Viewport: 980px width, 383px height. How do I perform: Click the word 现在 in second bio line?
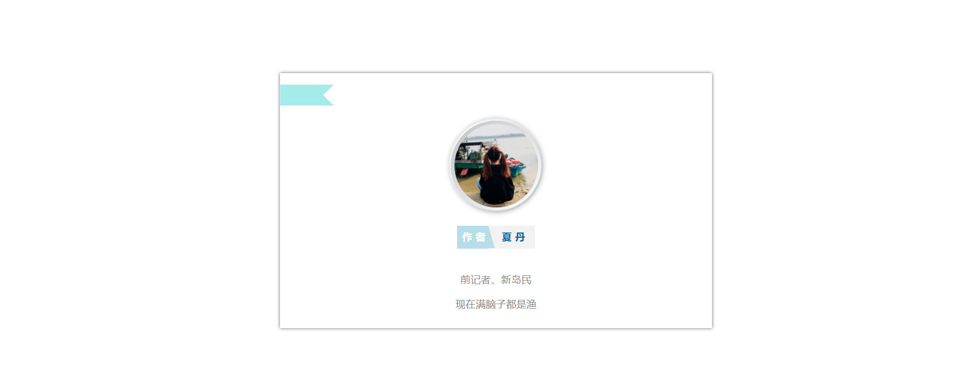(465, 305)
